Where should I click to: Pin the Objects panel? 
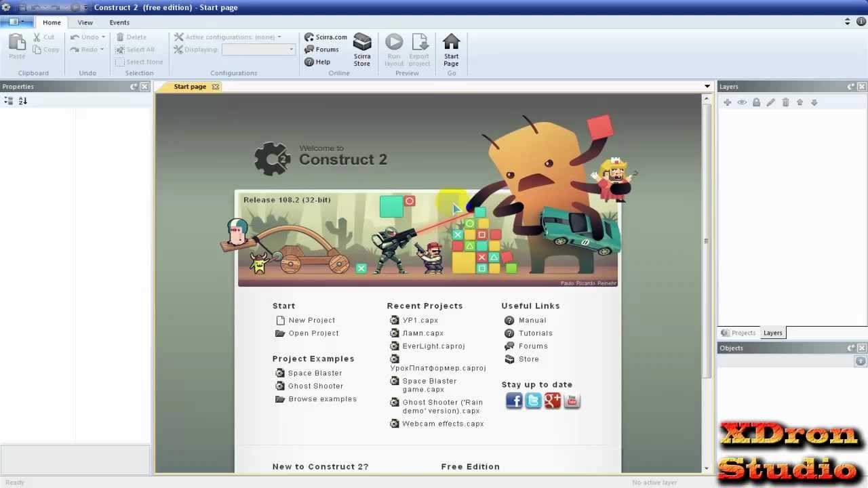point(851,348)
